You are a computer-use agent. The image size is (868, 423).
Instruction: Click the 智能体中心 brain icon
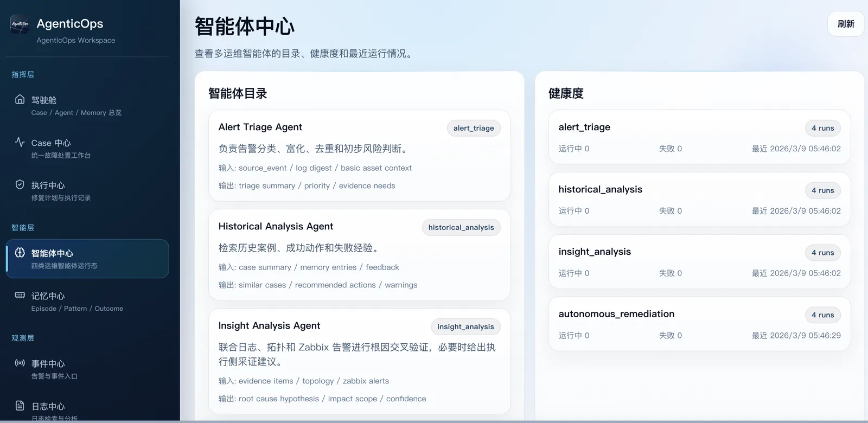pyautogui.click(x=20, y=253)
